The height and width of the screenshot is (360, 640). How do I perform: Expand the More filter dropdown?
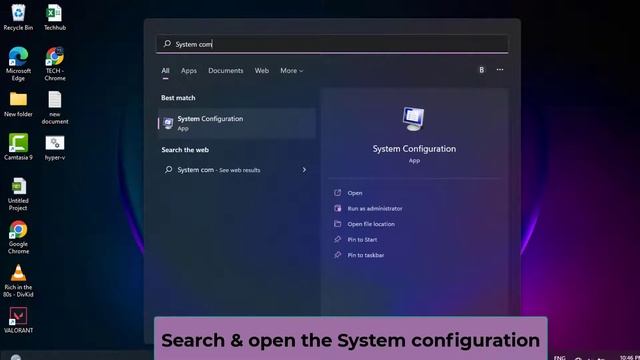pos(291,71)
